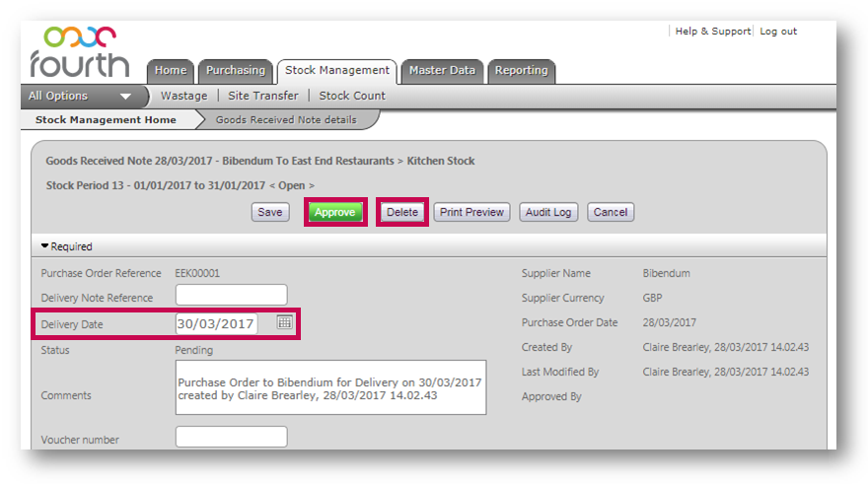Click the Save button
Image resolution: width=868 pixels, height=484 pixels.
270,212
